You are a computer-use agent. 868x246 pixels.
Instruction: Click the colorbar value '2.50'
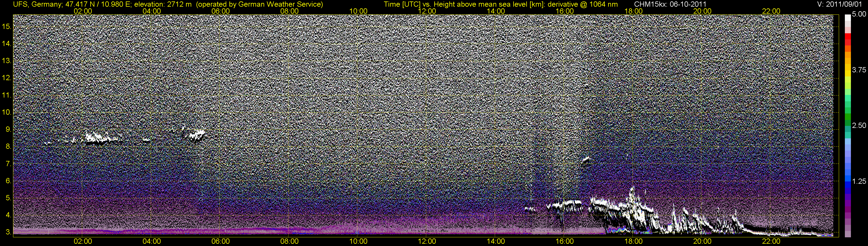[x=859, y=125]
